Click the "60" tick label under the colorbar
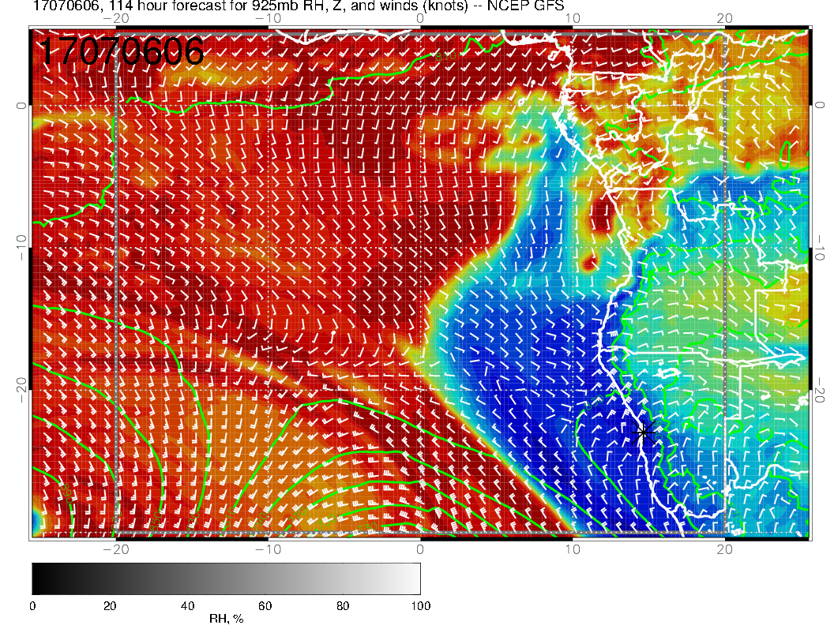834x644 pixels. tap(265, 605)
